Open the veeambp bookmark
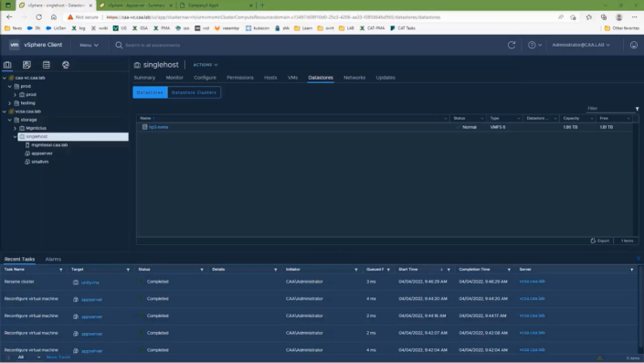 [227, 28]
